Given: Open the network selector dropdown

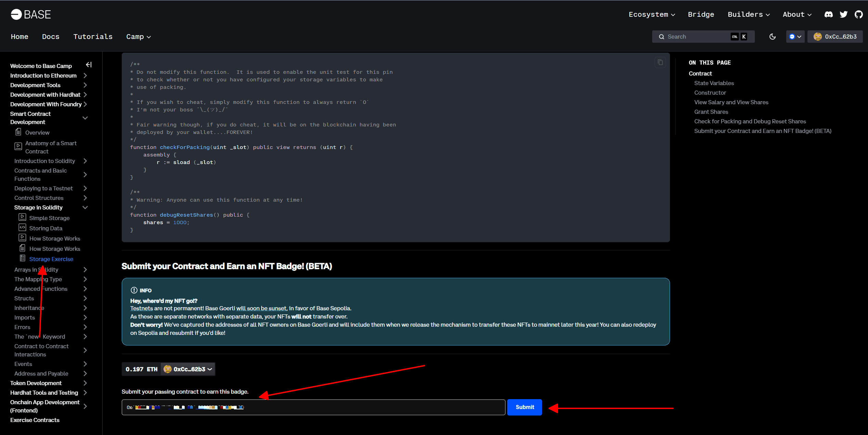Looking at the screenshot, I should pyautogui.click(x=795, y=37).
